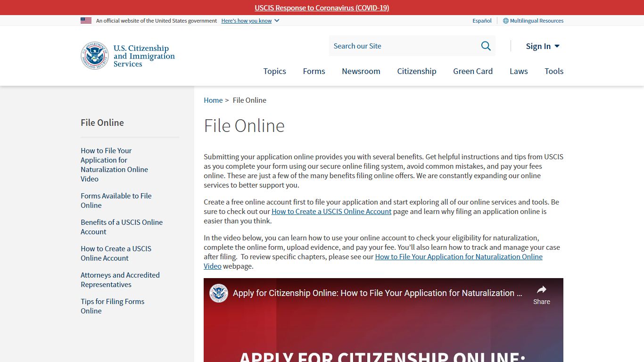Expand the "Here's how you know" disclosure
This screenshot has width=644, height=362.
pos(250,21)
